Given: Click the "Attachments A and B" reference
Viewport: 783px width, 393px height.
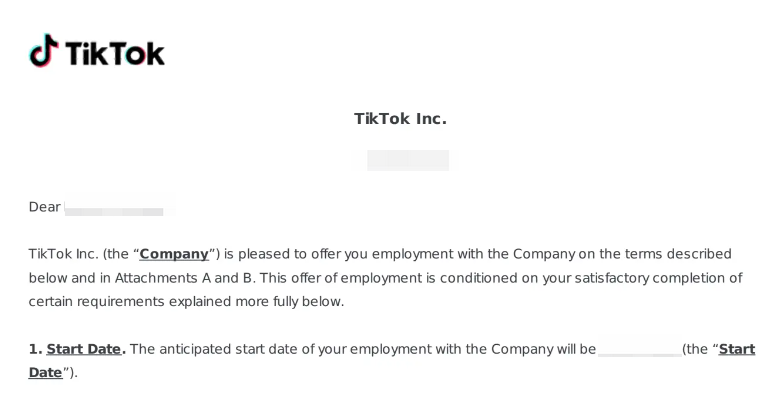Looking at the screenshot, I should tap(185, 278).
